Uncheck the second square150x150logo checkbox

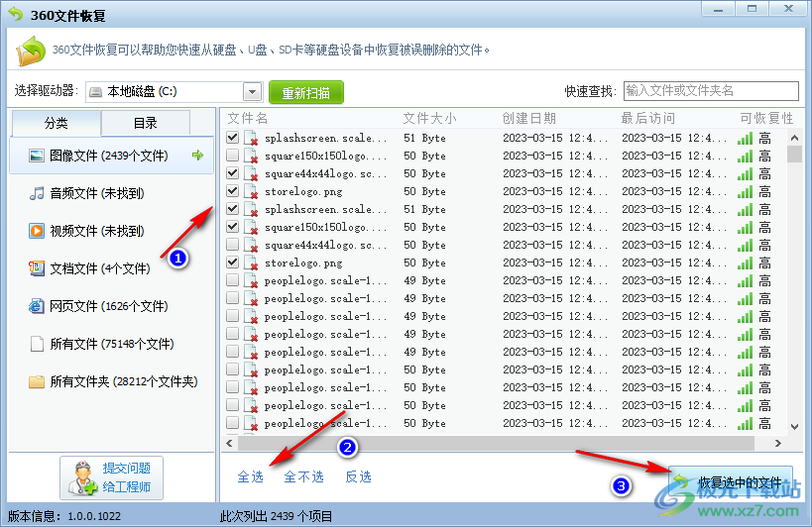point(233,227)
